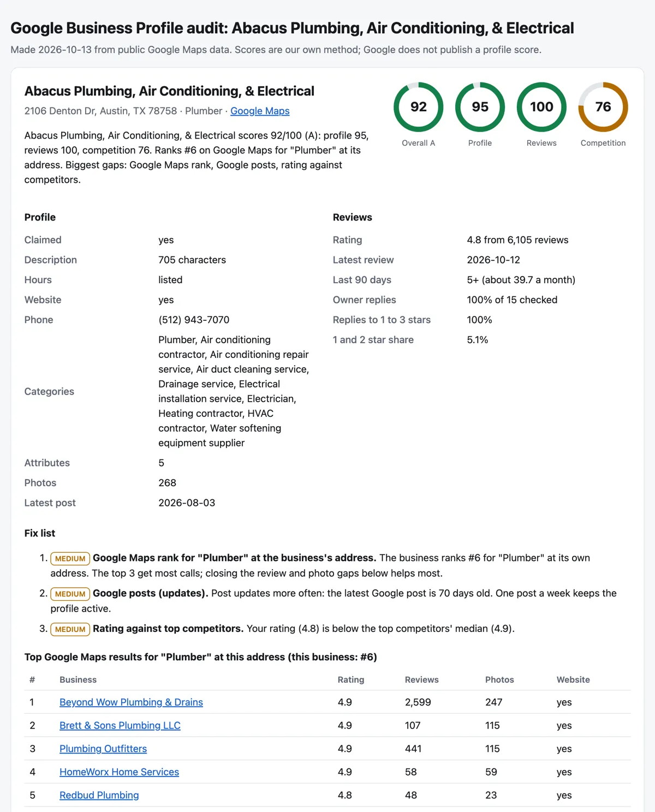Click the 2,599 reviews cell for Beyond Wow Plumbing
The height and width of the screenshot is (812, 655).
[418, 702]
